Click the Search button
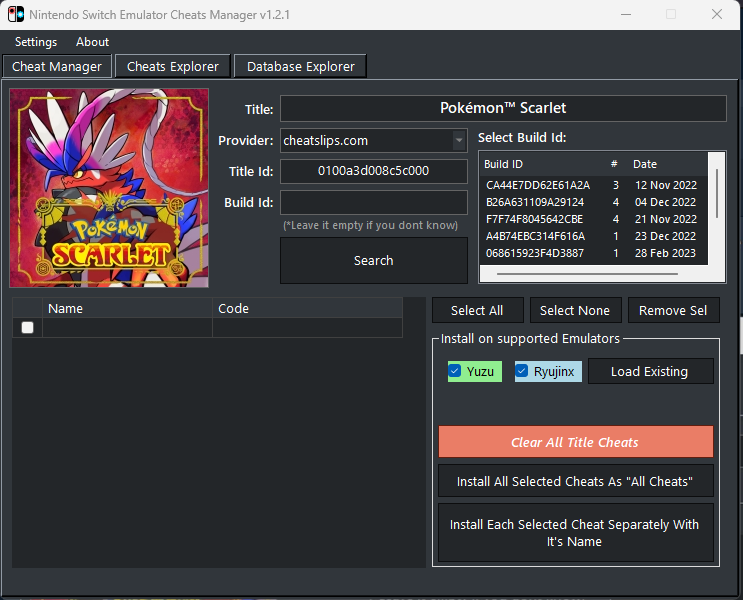This screenshot has height=600, width=743. click(x=373, y=260)
